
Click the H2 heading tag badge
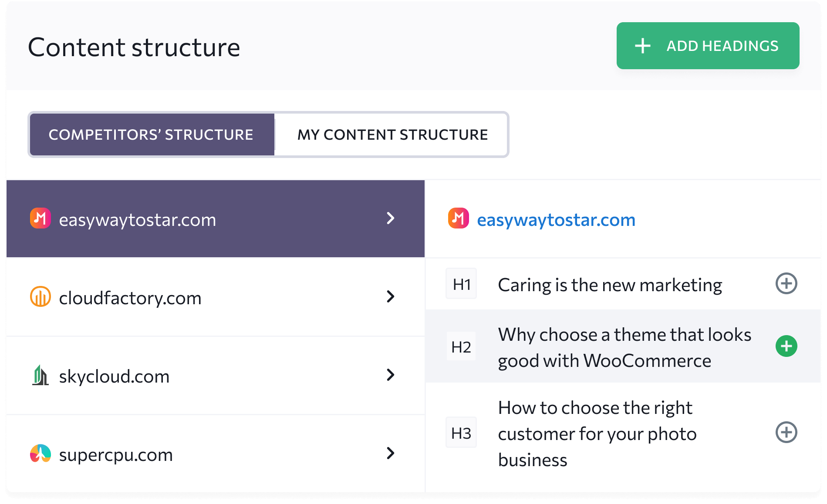[461, 346]
